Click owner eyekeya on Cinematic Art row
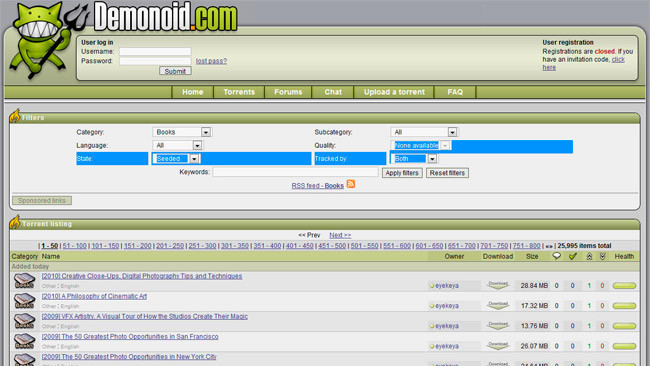The width and height of the screenshot is (650, 366). (x=447, y=305)
